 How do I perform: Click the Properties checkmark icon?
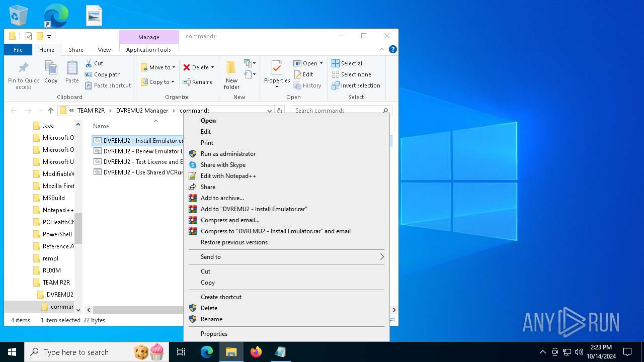(277, 68)
